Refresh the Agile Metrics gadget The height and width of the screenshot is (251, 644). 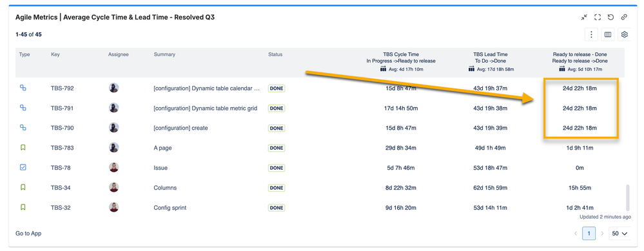click(610, 17)
